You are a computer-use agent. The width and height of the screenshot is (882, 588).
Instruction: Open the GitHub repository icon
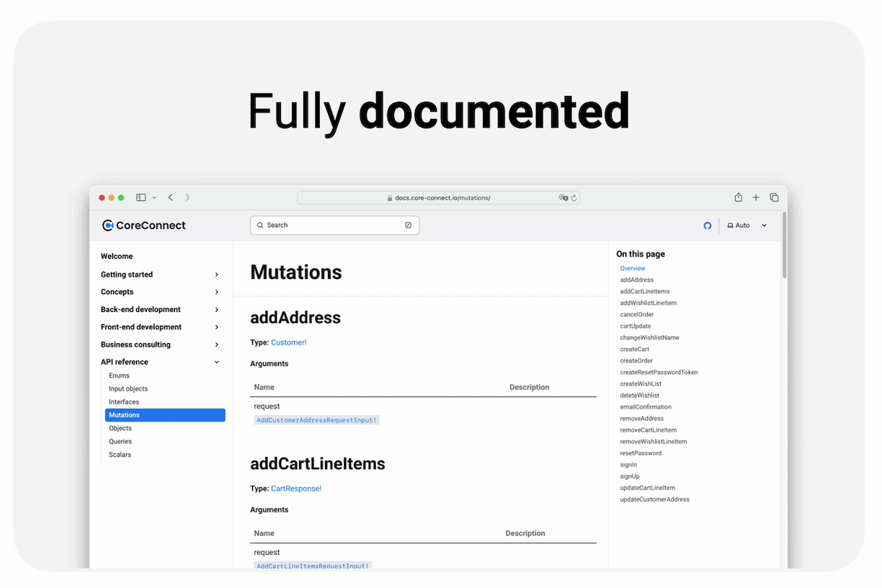tap(707, 226)
